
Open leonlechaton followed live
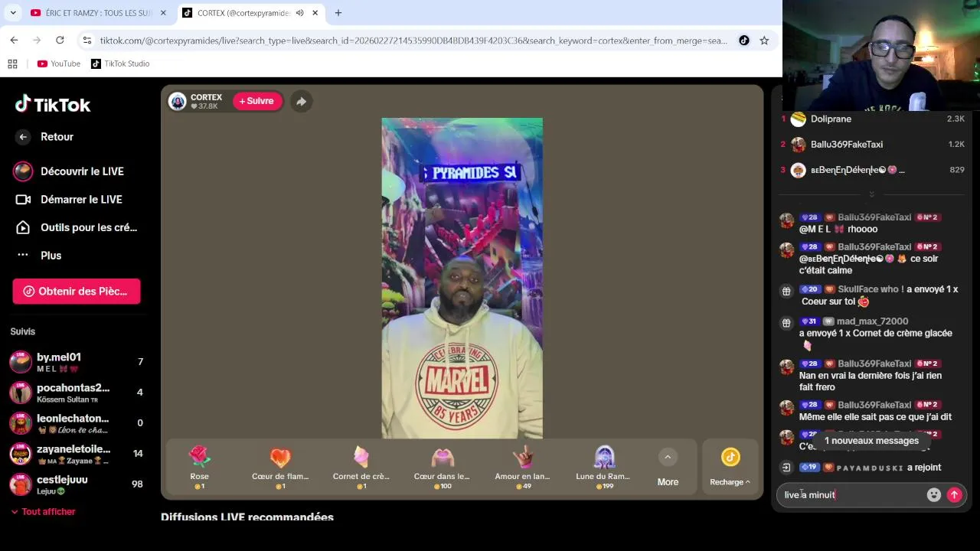(77, 423)
